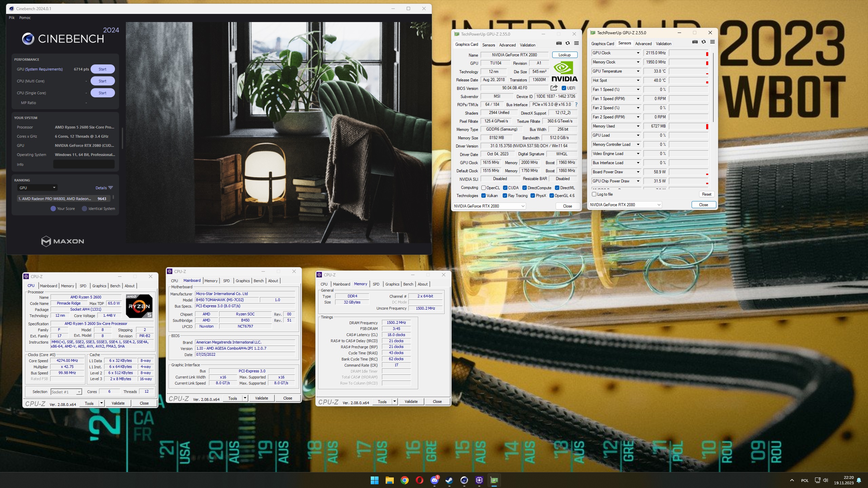Switch to Advanced tab in left GPU-Z window
The height and width of the screenshot is (488, 868).
(507, 45)
